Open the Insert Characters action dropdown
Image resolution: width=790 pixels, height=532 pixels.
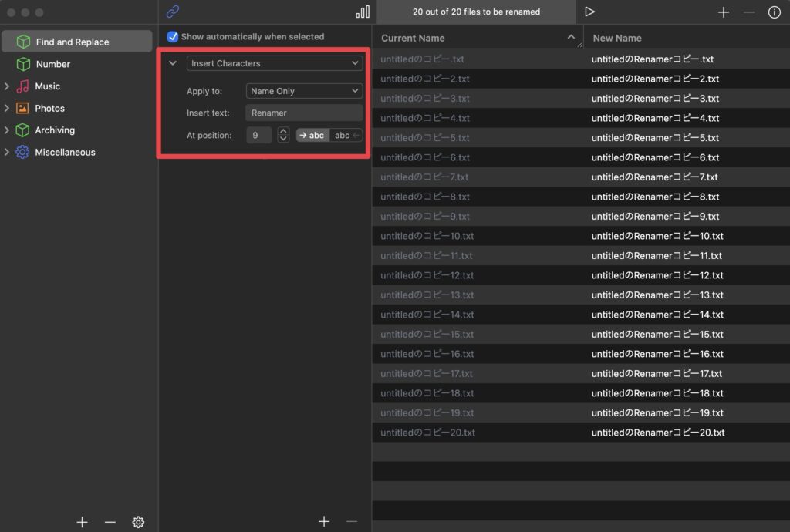[x=275, y=63]
